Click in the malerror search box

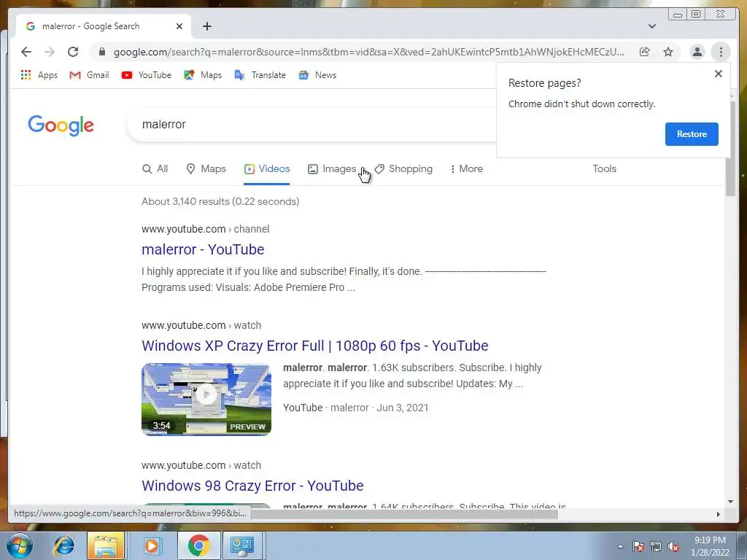[x=312, y=124]
